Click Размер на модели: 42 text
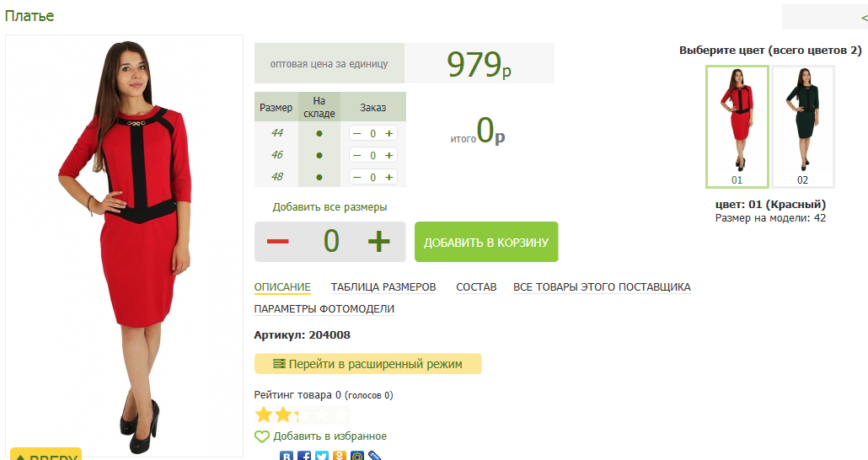The width and height of the screenshot is (868, 460). [x=770, y=218]
